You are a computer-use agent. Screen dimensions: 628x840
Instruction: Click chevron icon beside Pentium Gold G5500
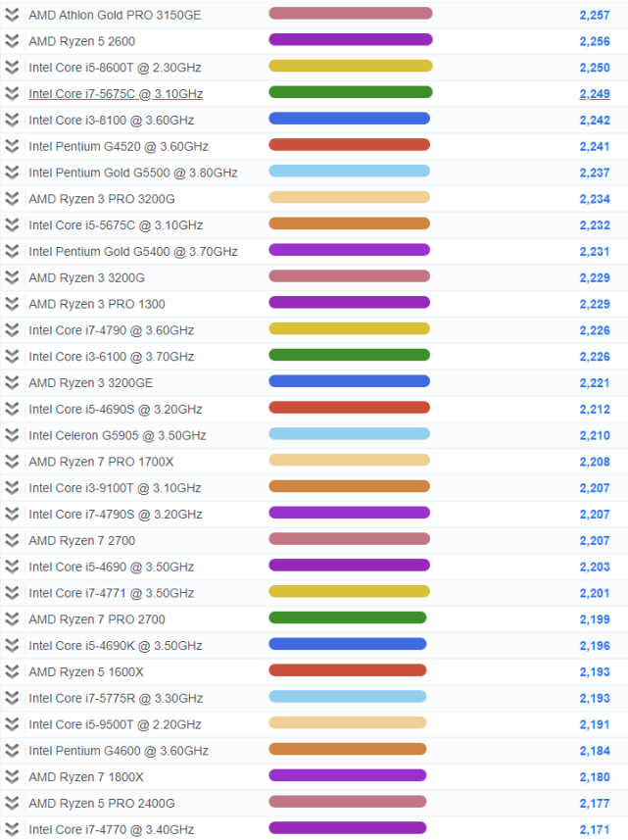click(x=12, y=173)
